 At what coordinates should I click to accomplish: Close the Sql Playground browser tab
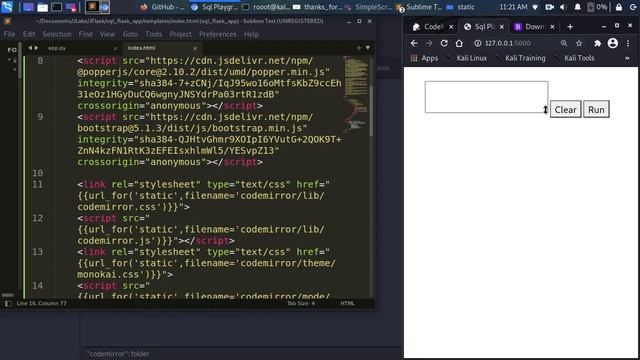pos(502,27)
